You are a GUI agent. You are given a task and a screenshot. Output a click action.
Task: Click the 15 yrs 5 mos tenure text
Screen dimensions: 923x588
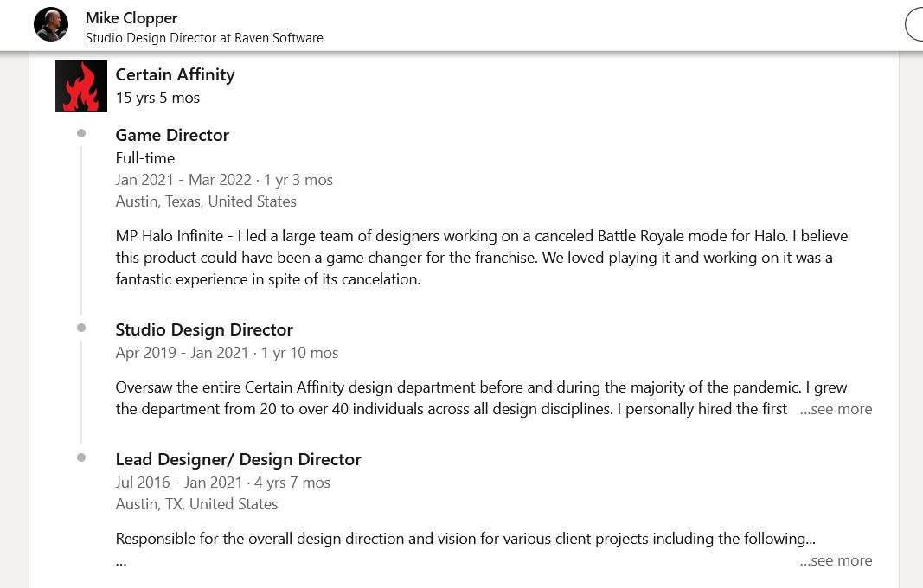pyautogui.click(x=157, y=98)
